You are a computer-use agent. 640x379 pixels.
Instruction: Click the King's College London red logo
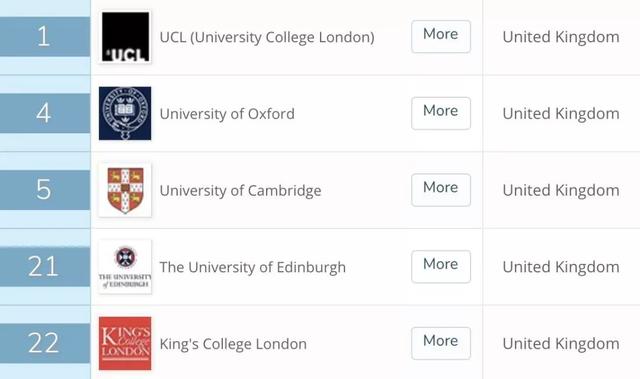click(125, 344)
